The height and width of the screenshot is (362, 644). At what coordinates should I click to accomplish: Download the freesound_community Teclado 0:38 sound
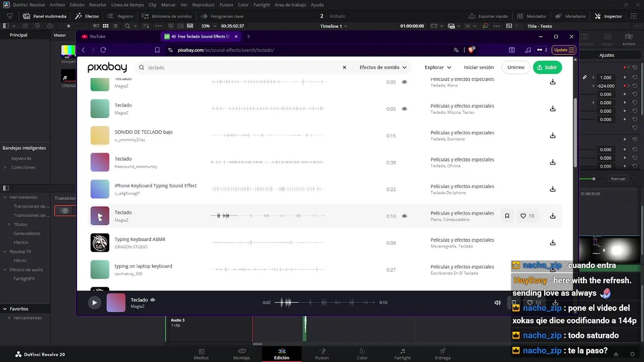[x=552, y=162]
